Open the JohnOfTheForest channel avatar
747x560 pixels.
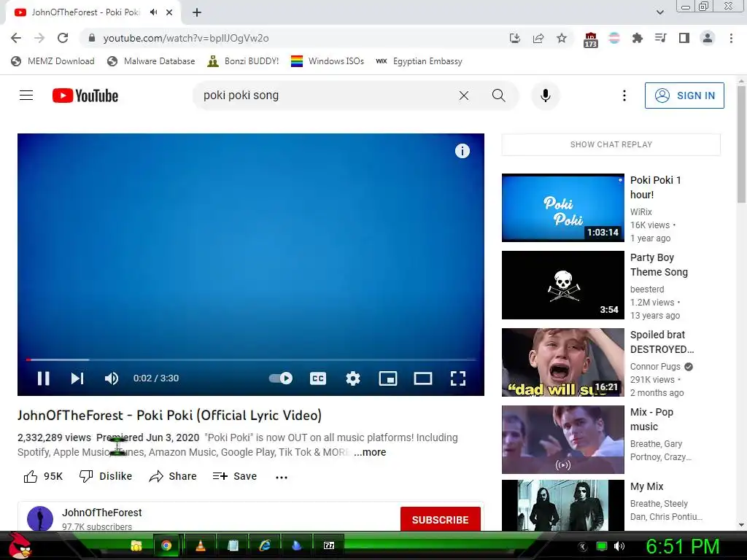(x=40, y=518)
